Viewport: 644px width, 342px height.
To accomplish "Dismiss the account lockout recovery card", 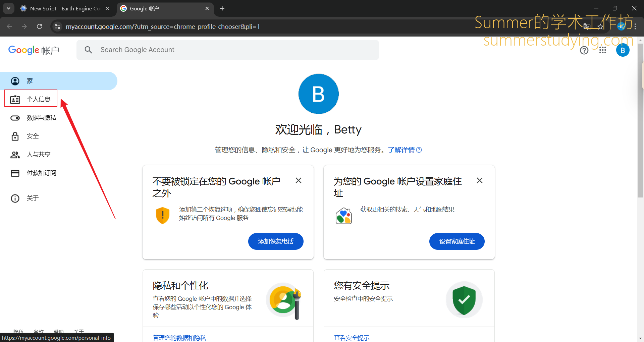I will pyautogui.click(x=299, y=180).
